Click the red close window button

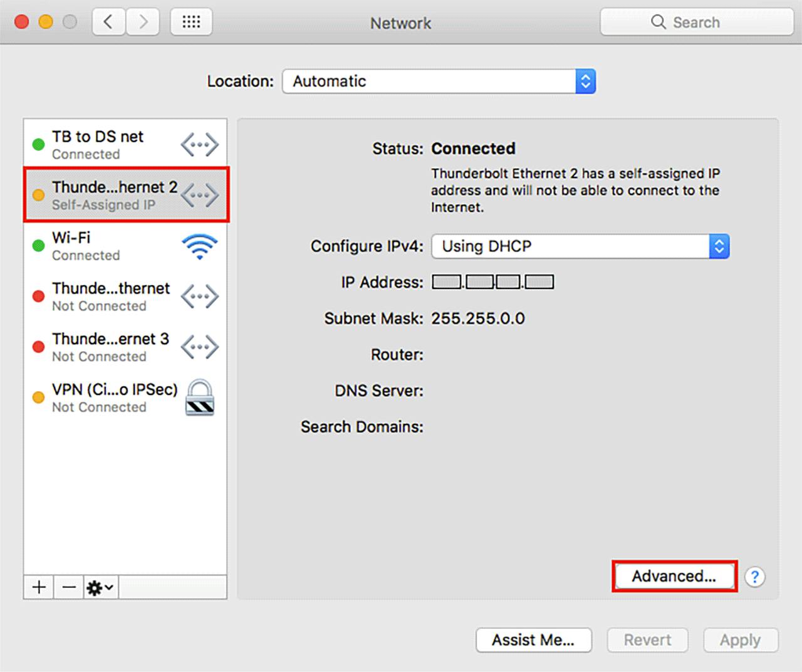(x=22, y=23)
